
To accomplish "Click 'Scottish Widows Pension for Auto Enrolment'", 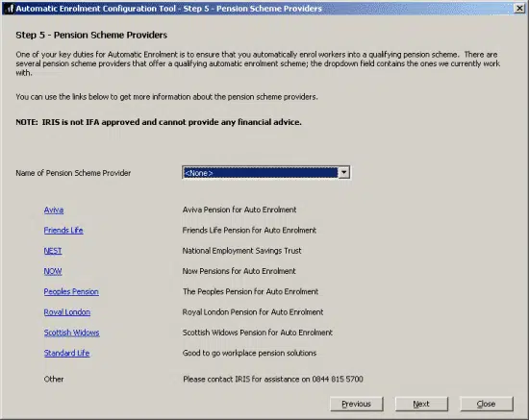I will coord(258,333).
